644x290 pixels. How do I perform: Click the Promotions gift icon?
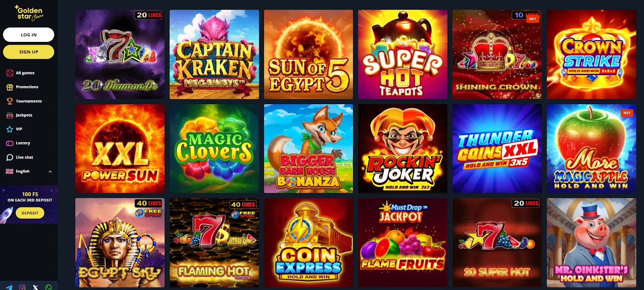point(10,87)
